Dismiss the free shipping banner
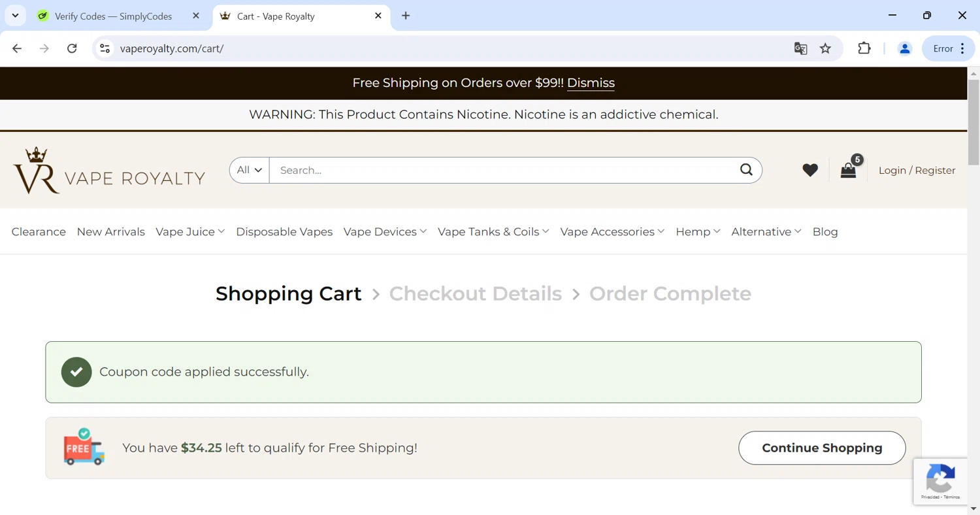The width and height of the screenshot is (980, 515). coord(591,83)
